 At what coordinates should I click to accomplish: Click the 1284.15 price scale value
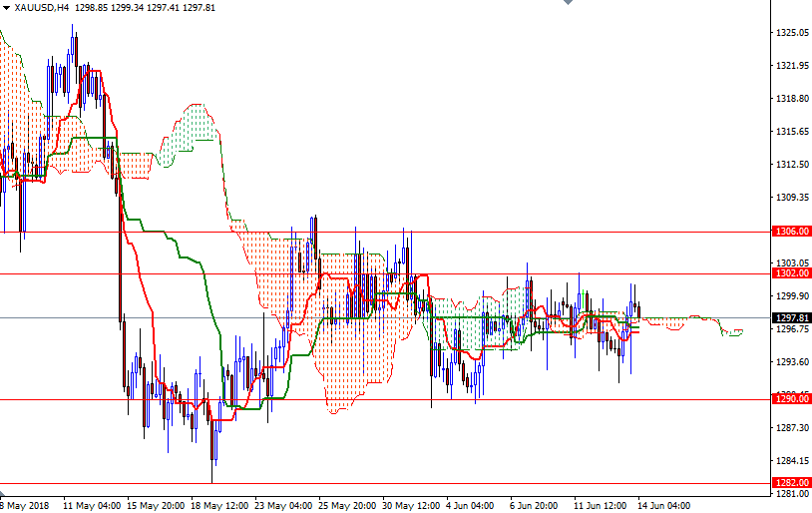792,460
